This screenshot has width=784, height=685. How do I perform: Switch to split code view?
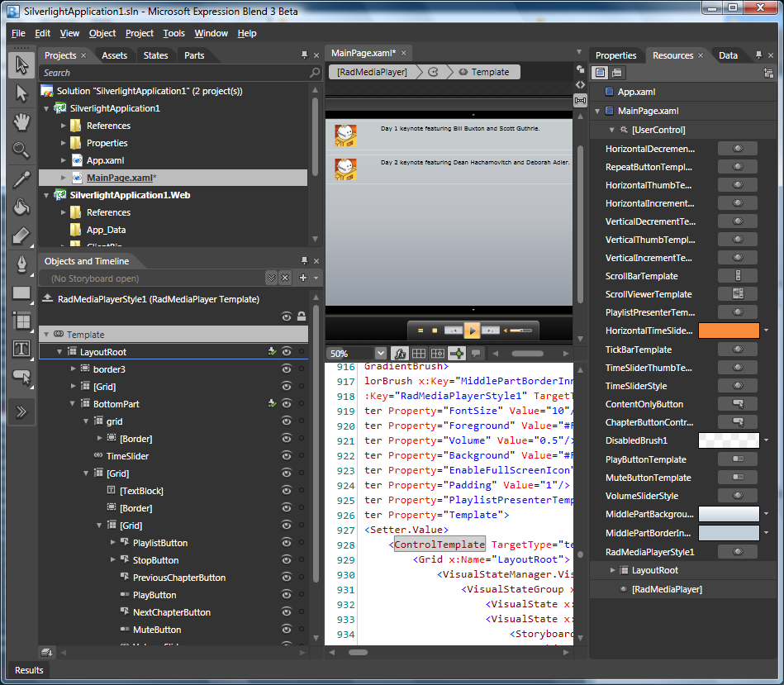pyautogui.click(x=581, y=101)
